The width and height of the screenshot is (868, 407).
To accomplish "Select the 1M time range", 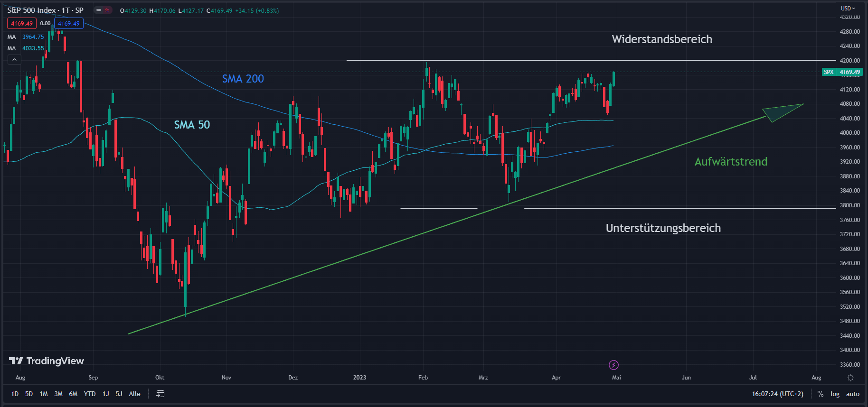I will pos(44,394).
